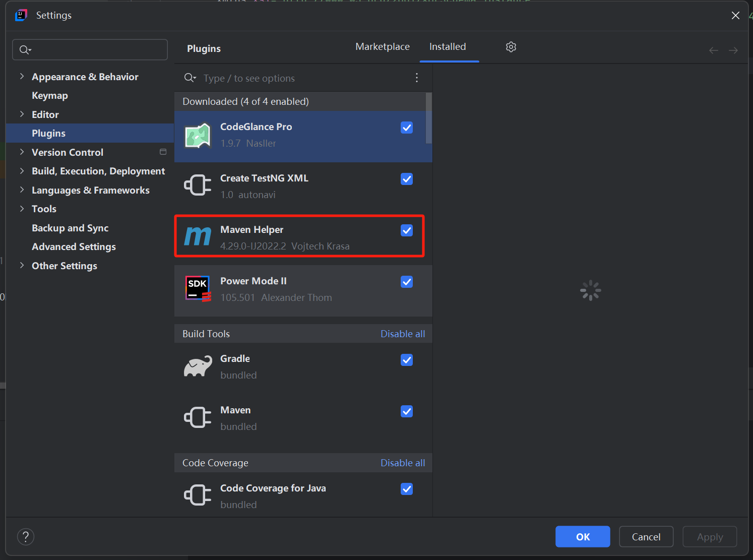The image size is (753, 560).
Task: Select the CodeGlance Pro plugin name
Action: [256, 127]
